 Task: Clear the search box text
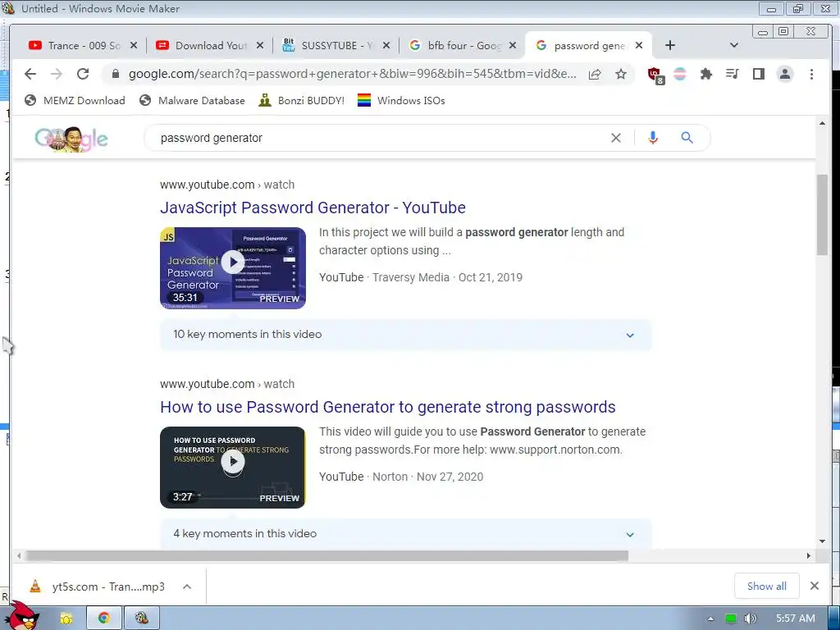click(x=616, y=138)
